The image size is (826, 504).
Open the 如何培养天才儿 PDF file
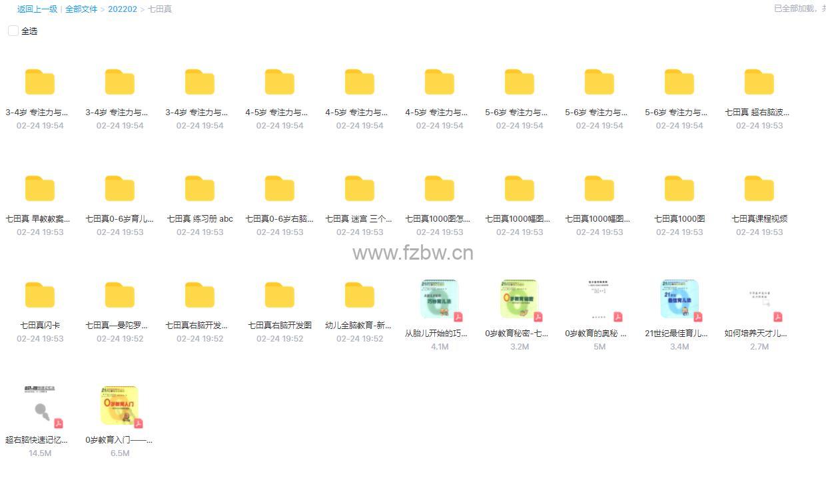(x=759, y=299)
